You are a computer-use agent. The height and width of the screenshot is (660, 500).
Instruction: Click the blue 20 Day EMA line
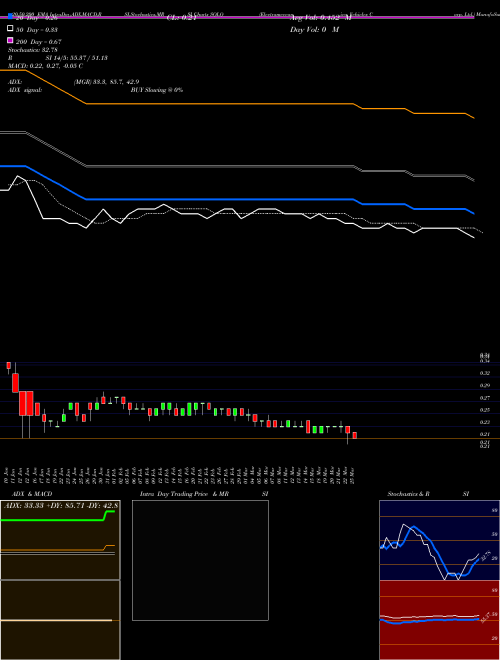219,200
